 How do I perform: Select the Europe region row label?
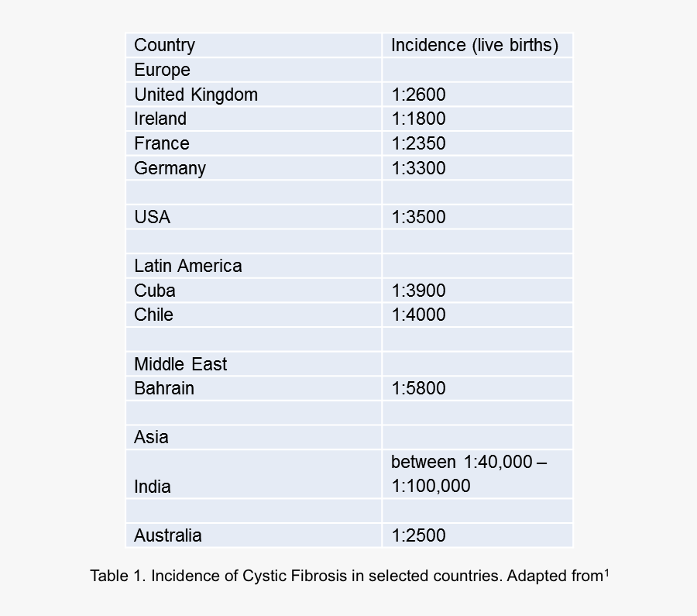[x=162, y=70]
